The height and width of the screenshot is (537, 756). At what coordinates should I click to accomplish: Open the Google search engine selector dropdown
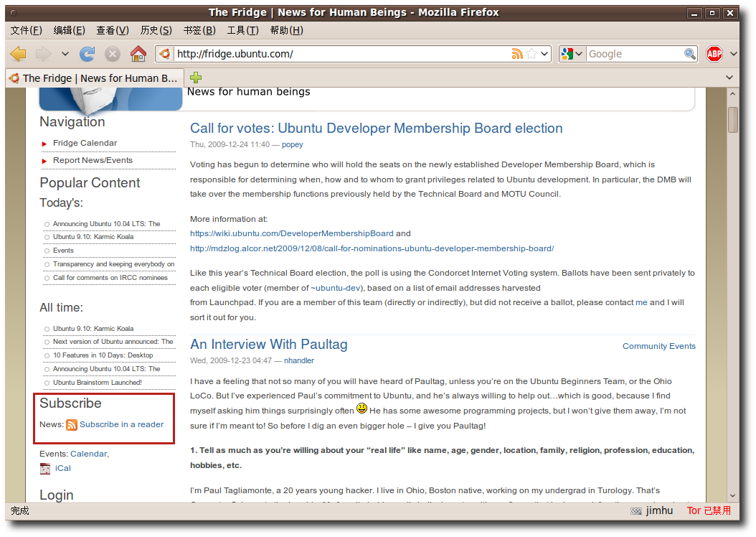click(572, 54)
